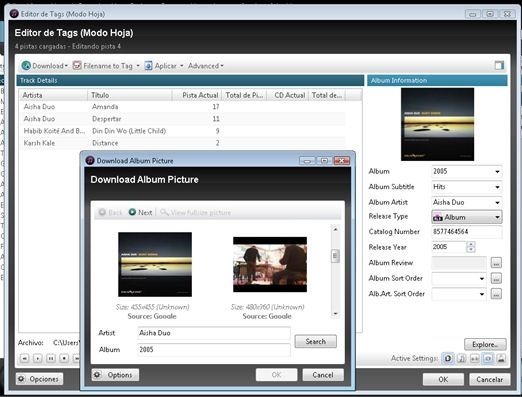Click the picture results scrollbar handle
522x397 pixels.
point(335,256)
